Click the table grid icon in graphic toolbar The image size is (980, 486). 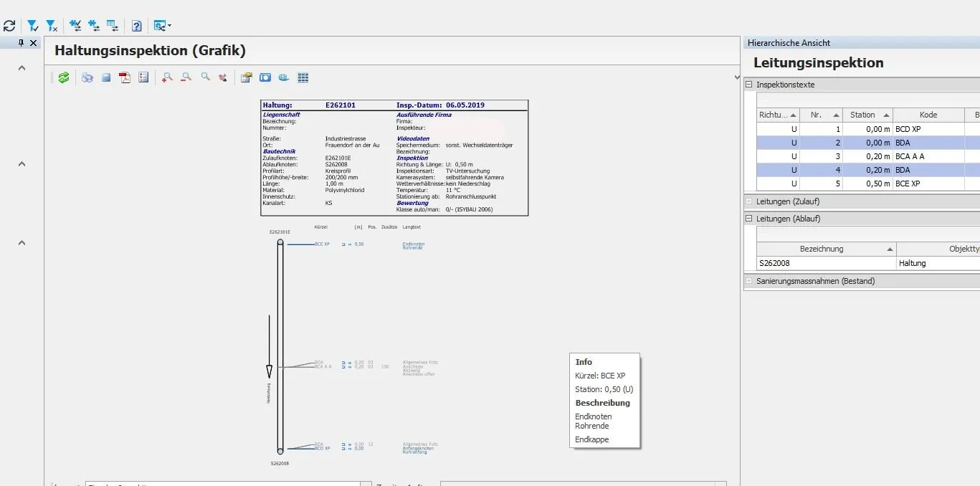pyautogui.click(x=303, y=77)
